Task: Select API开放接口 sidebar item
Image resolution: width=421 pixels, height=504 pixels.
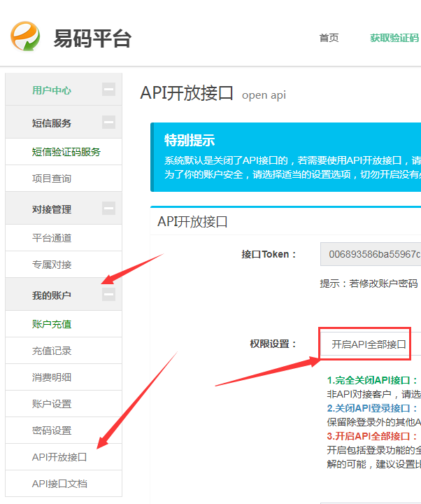Action: (59, 457)
